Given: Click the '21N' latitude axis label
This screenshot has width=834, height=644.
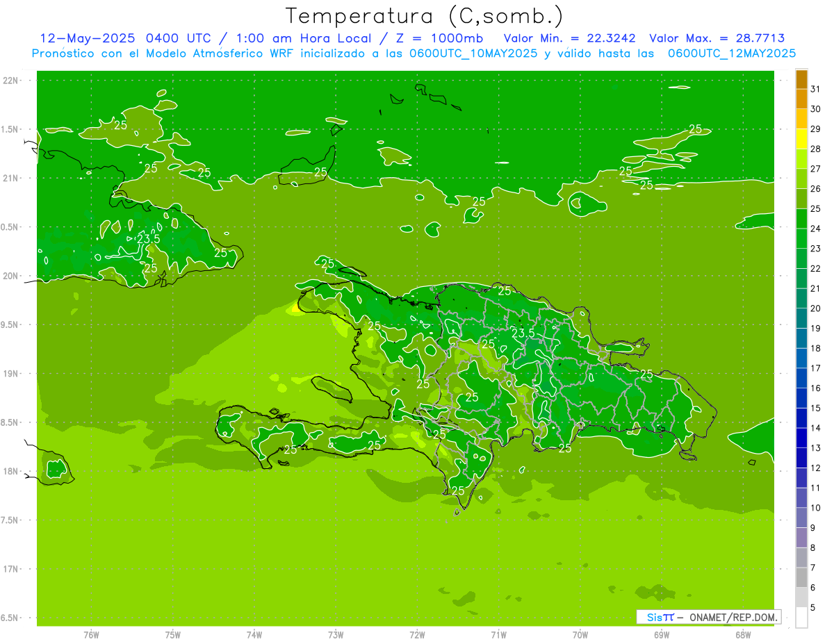Looking at the screenshot, I should point(11,179).
